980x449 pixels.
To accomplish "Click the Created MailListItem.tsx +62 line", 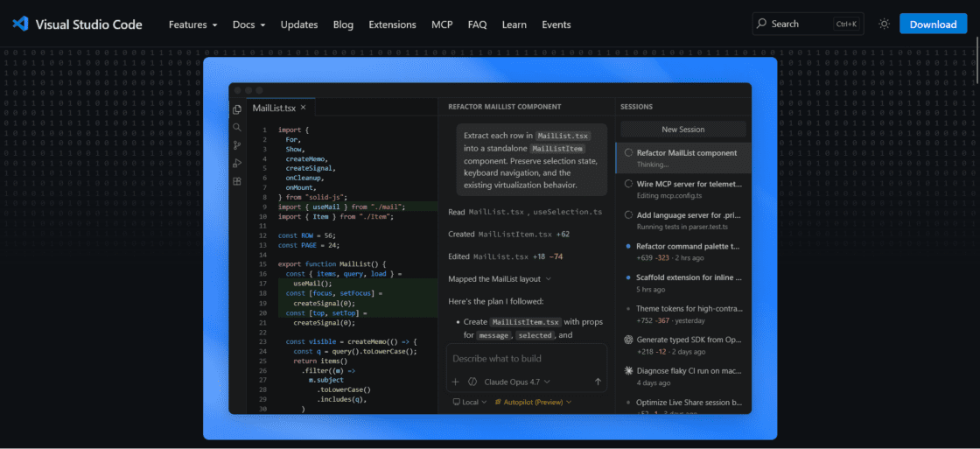I will click(508, 235).
